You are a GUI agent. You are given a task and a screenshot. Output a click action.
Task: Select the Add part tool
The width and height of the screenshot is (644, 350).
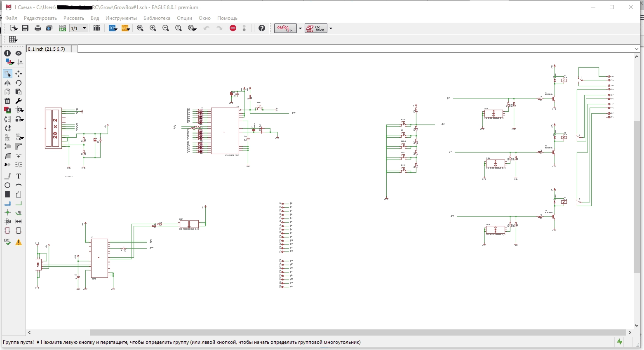7,110
